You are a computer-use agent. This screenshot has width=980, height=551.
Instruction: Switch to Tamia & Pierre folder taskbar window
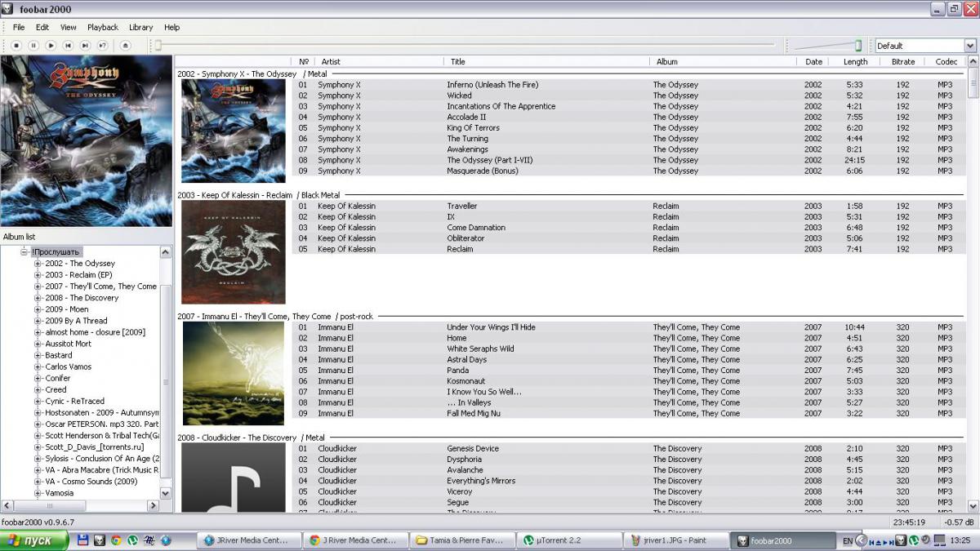(x=462, y=540)
